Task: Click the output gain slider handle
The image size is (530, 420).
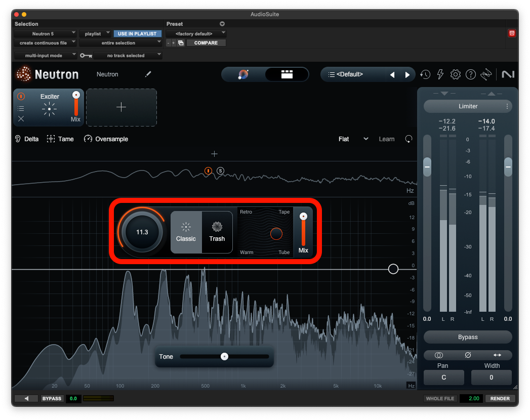Action: click(x=508, y=167)
